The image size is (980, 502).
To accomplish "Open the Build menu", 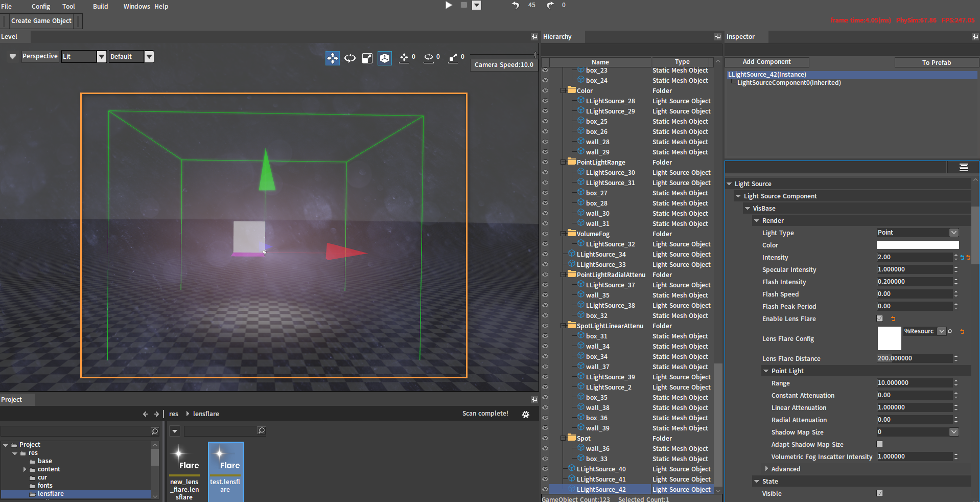I will (x=101, y=6).
